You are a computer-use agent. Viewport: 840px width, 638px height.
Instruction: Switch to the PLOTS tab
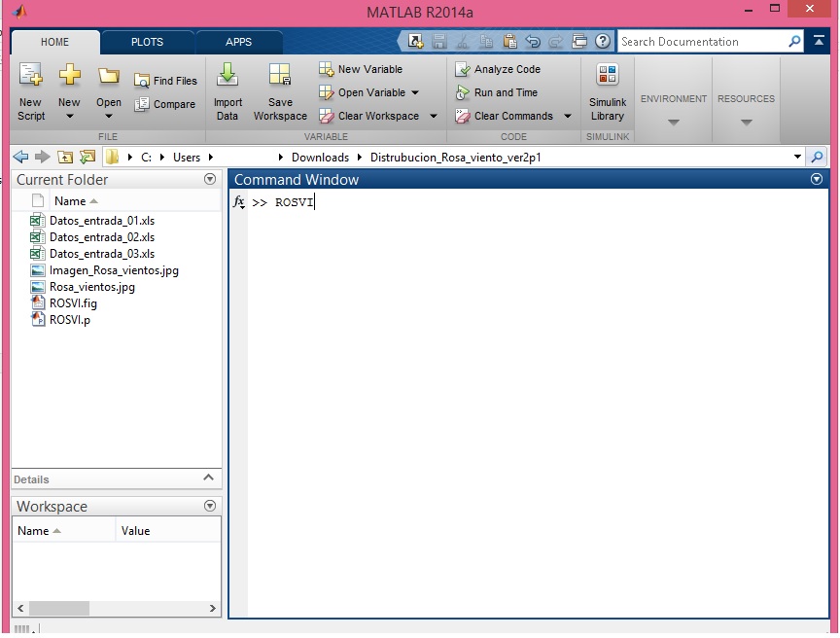(x=148, y=42)
